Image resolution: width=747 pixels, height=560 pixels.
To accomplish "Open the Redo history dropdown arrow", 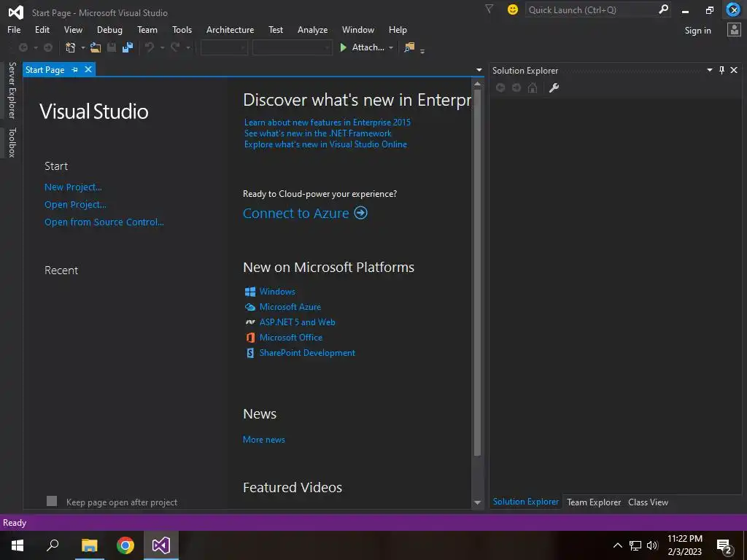I will click(187, 47).
